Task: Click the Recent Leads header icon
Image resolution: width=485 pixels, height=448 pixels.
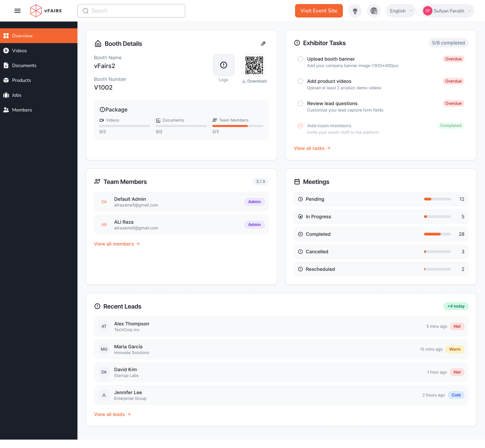Action: (97, 306)
